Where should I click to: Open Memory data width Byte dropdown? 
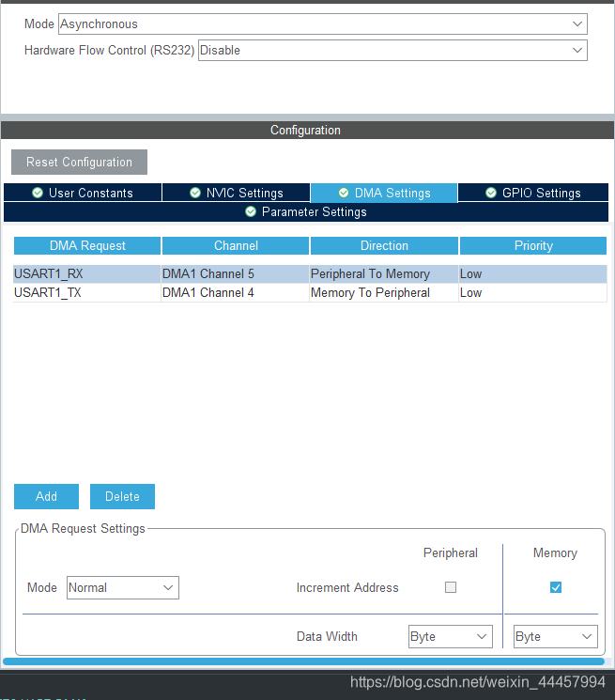[x=556, y=637]
